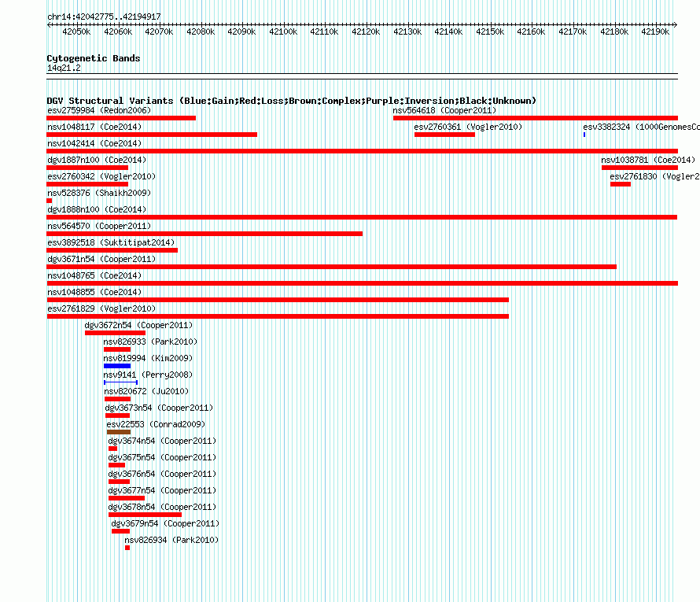Open dgv3676n54 (Cooper2011) variant
The image size is (700, 602).
point(162,474)
